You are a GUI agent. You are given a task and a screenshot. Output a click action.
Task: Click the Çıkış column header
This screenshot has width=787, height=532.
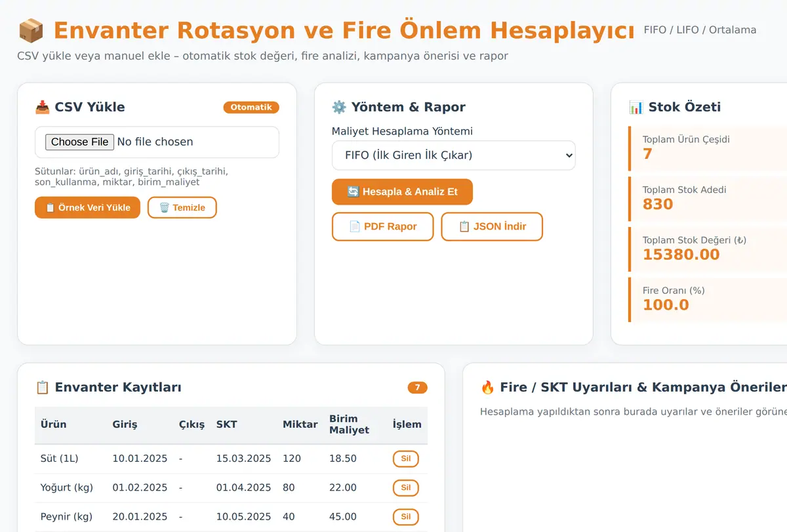pyautogui.click(x=192, y=424)
